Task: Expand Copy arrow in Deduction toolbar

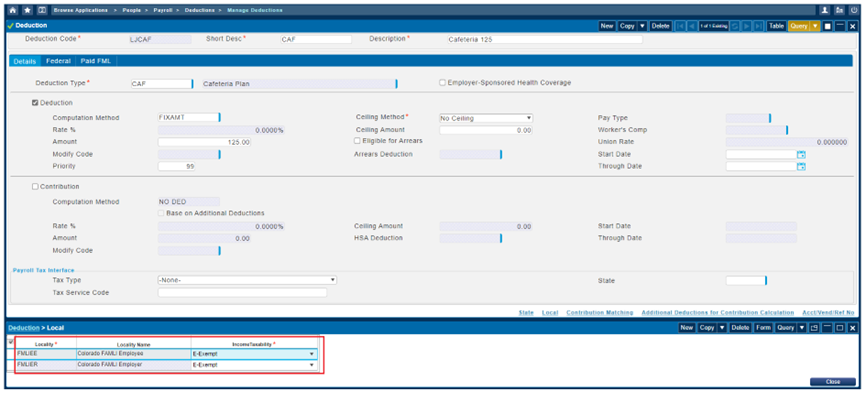Action: [x=642, y=26]
